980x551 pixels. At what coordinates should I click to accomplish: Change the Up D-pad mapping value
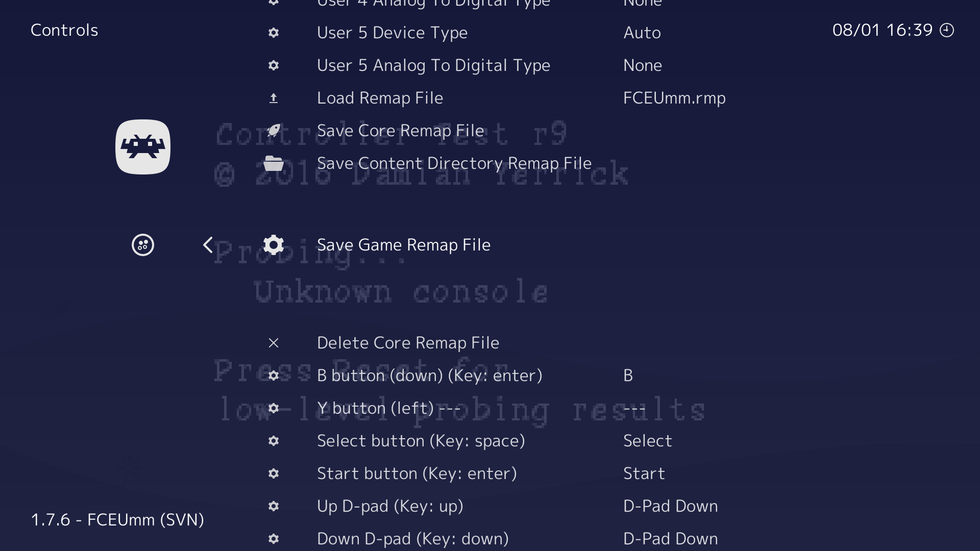coord(670,506)
